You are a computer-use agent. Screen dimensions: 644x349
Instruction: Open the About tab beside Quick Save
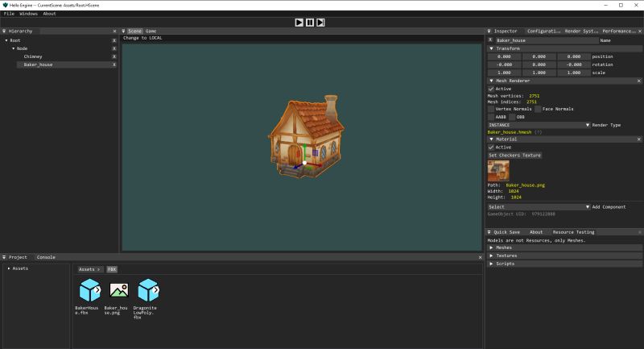[x=536, y=232]
